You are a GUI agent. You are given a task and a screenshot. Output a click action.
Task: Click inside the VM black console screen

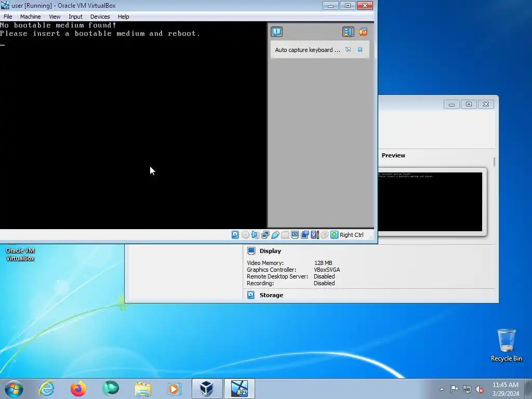pos(134,125)
